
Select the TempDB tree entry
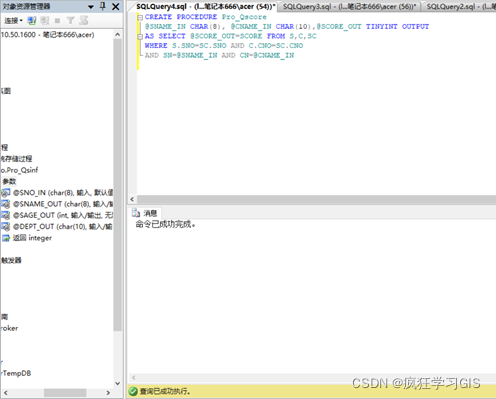pos(16,373)
